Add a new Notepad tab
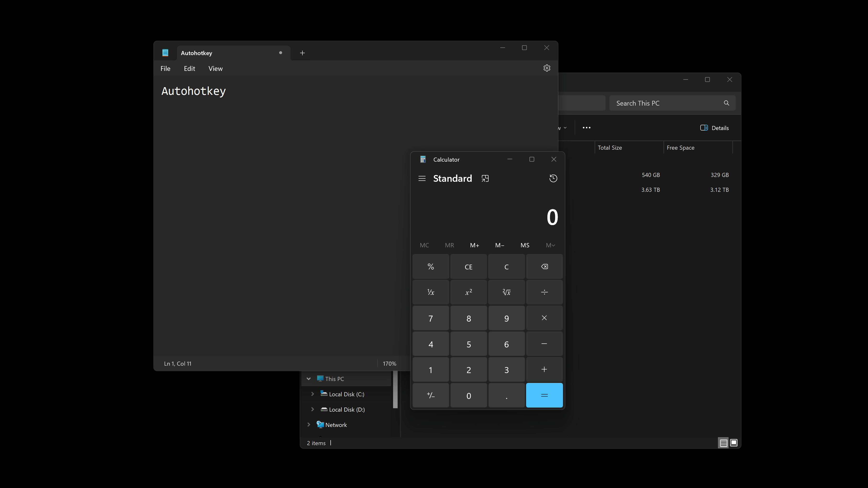 click(302, 53)
